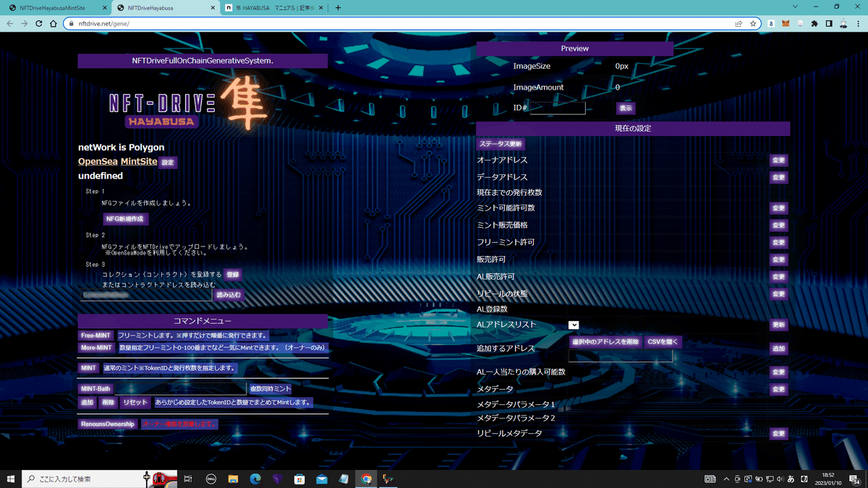Open Microsoft Edge from the taskbar
The height and width of the screenshot is (488, 868).
pyautogui.click(x=255, y=479)
